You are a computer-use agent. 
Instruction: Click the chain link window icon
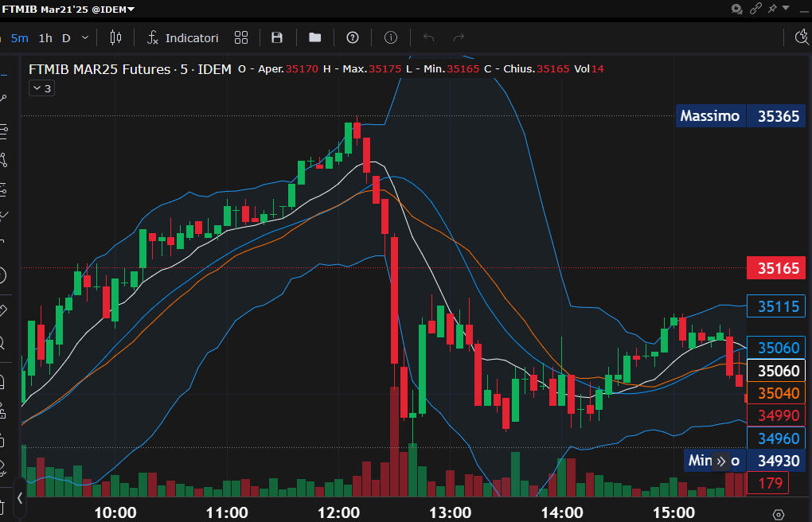[x=755, y=8]
